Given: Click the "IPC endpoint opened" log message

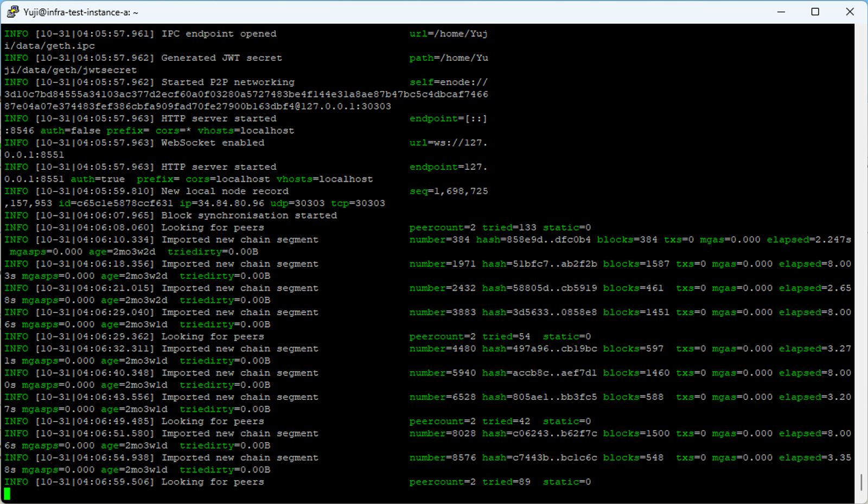Looking at the screenshot, I should (219, 34).
